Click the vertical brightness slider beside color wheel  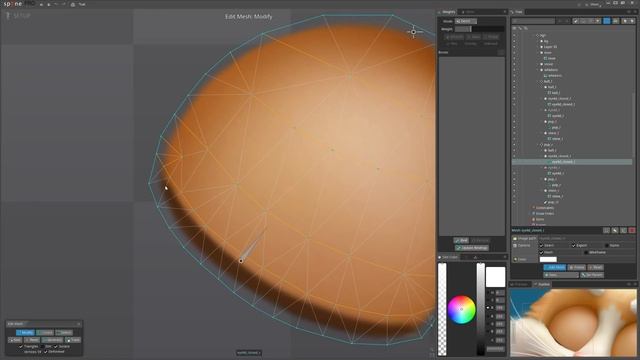[481, 309]
